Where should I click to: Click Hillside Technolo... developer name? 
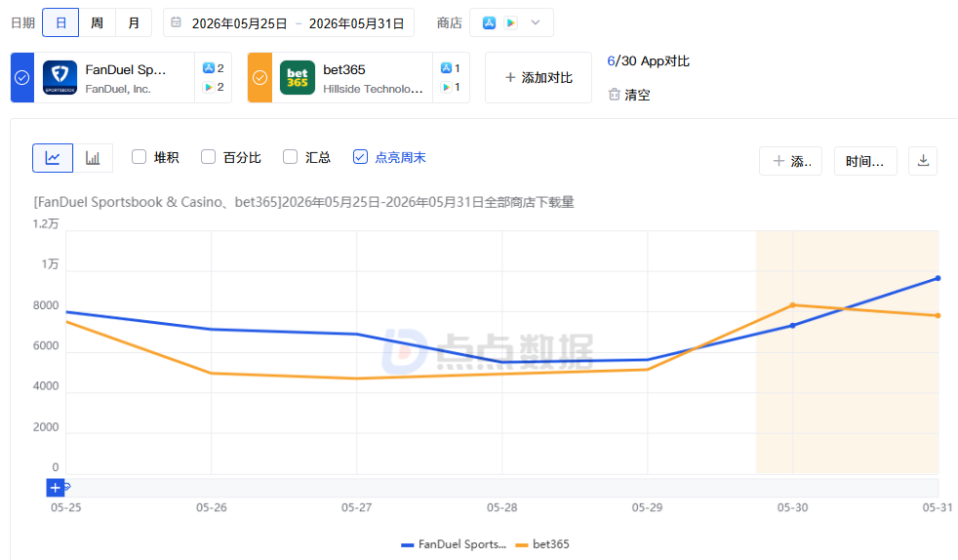tap(373, 89)
